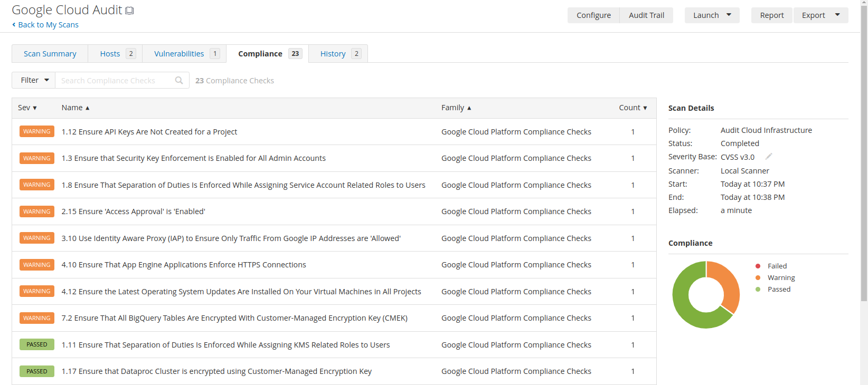Toggle the Passed legend entry in Compliance chart
The width and height of the screenshot is (868, 385).
pos(778,289)
